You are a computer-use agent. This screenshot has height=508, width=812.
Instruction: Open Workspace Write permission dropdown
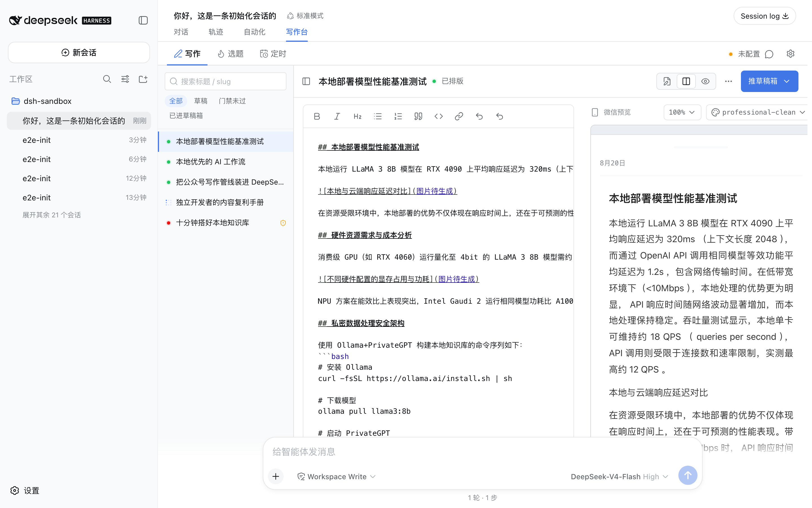pyautogui.click(x=337, y=476)
